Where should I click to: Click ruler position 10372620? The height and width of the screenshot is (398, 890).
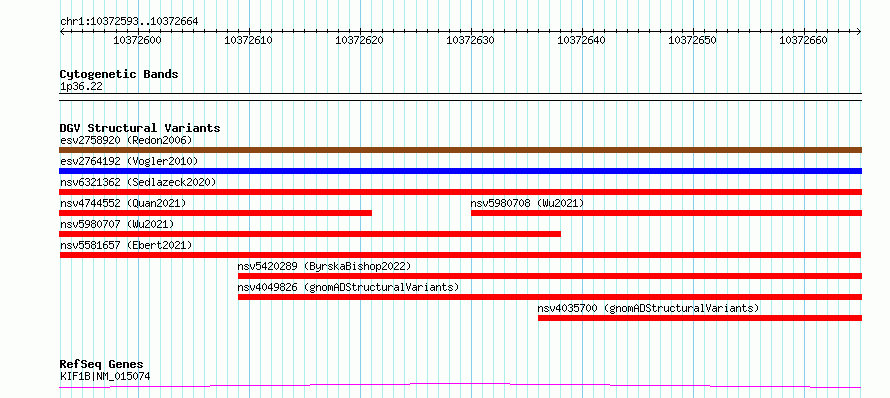(360, 40)
